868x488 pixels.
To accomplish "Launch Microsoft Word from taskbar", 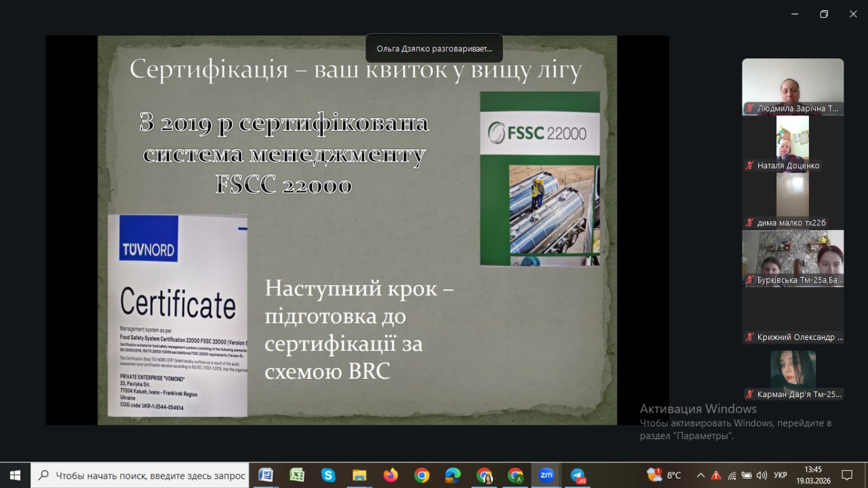I will [x=266, y=475].
